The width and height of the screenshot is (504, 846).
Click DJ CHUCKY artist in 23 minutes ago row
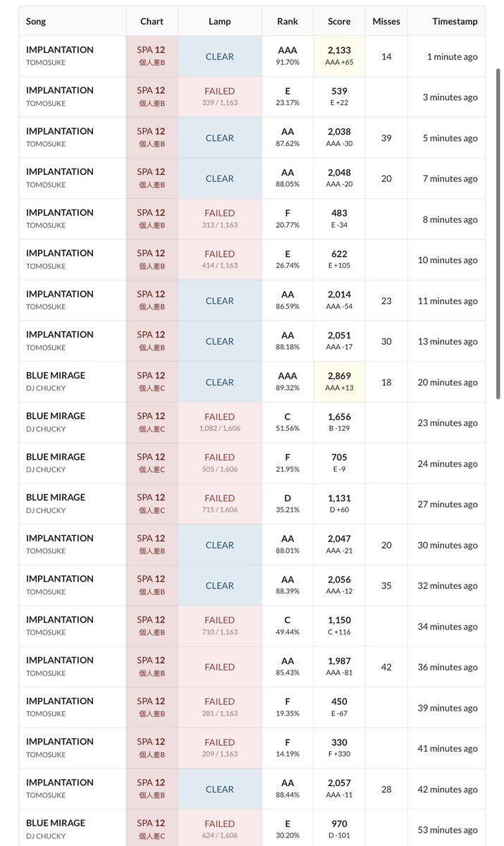click(x=46, y=429)
